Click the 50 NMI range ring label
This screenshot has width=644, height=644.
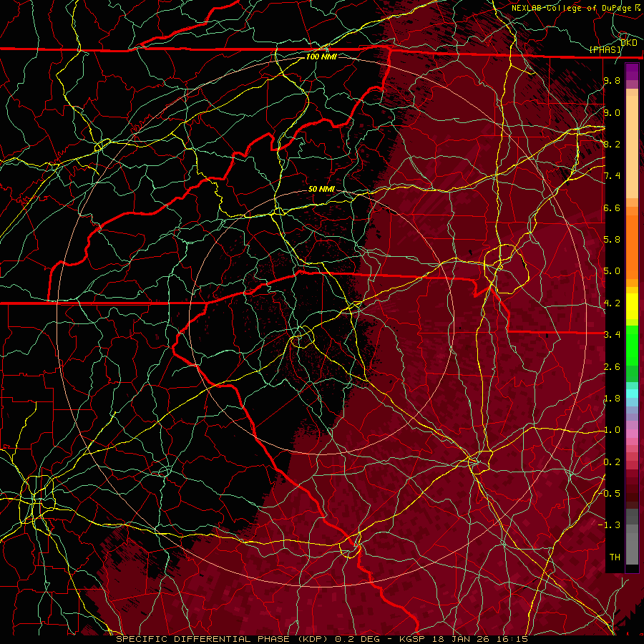click(x=321, y=189)
